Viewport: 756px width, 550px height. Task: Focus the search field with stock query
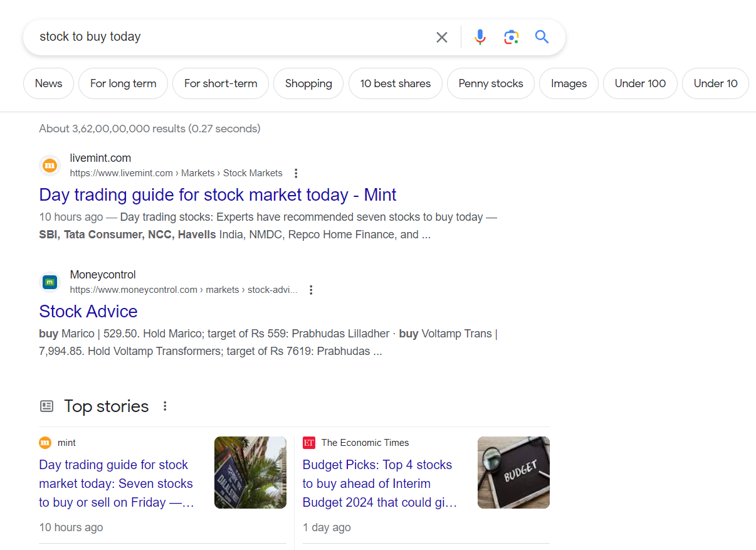232,37
